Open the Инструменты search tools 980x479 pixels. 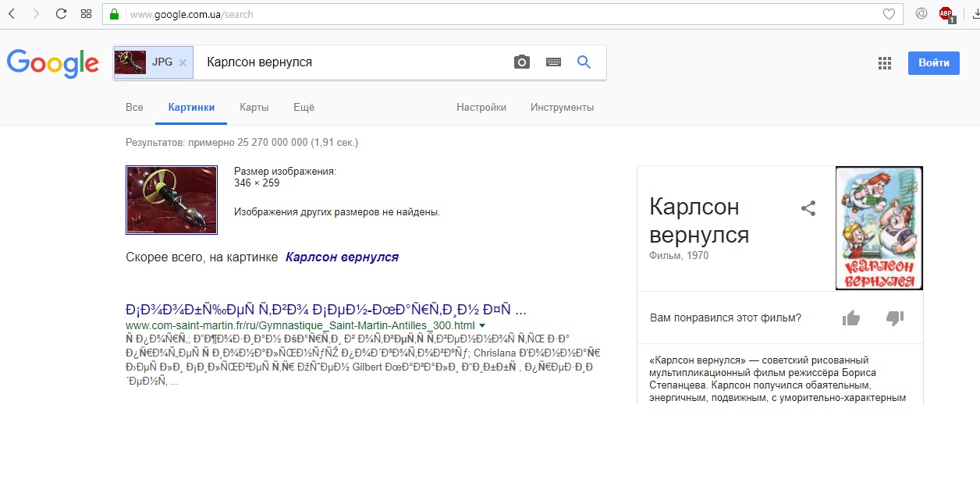coord(562,108)
